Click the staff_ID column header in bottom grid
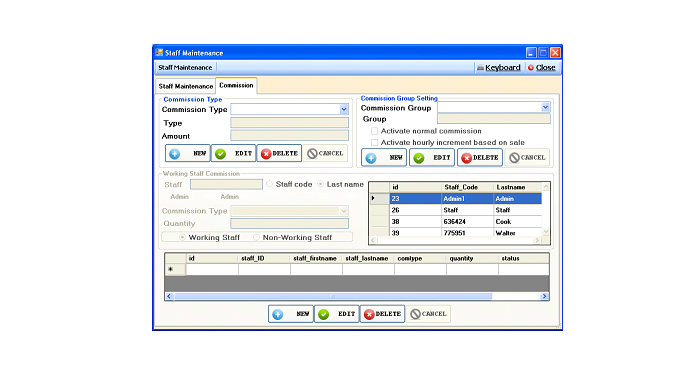 (x=264, y=258)
